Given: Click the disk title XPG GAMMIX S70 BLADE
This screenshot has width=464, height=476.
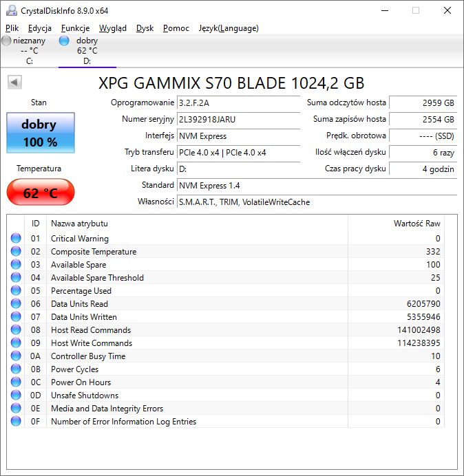Looking at the screenshot, I should (x=231, y=83).
